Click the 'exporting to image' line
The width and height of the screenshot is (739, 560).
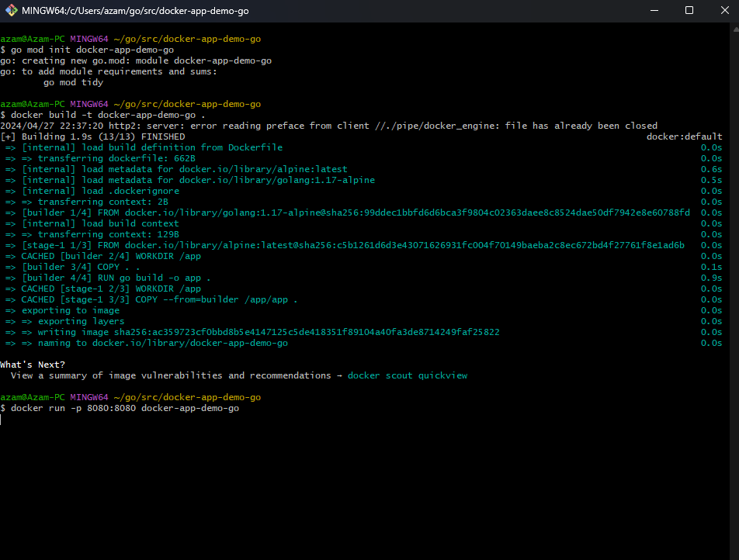pyautogui.click(x=62, y=310)
